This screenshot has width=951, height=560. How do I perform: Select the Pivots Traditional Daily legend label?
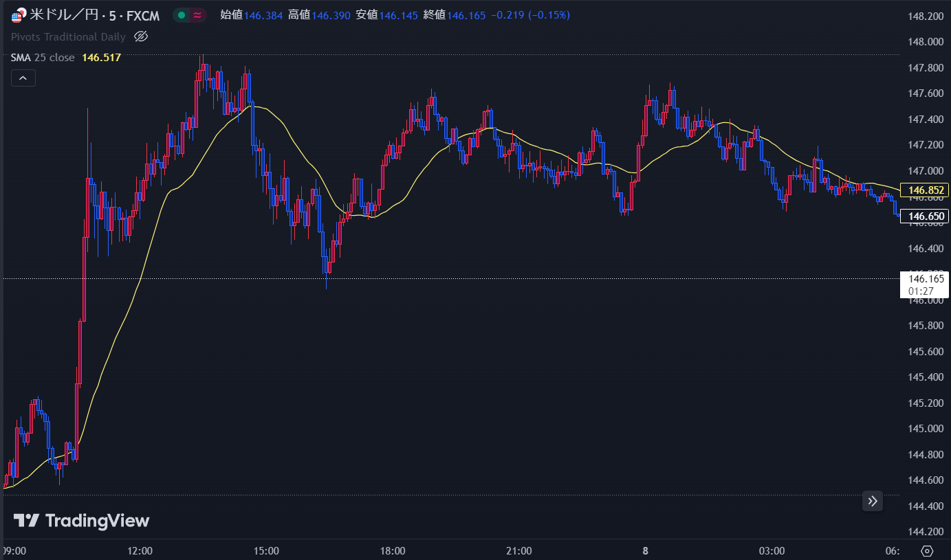68,37
